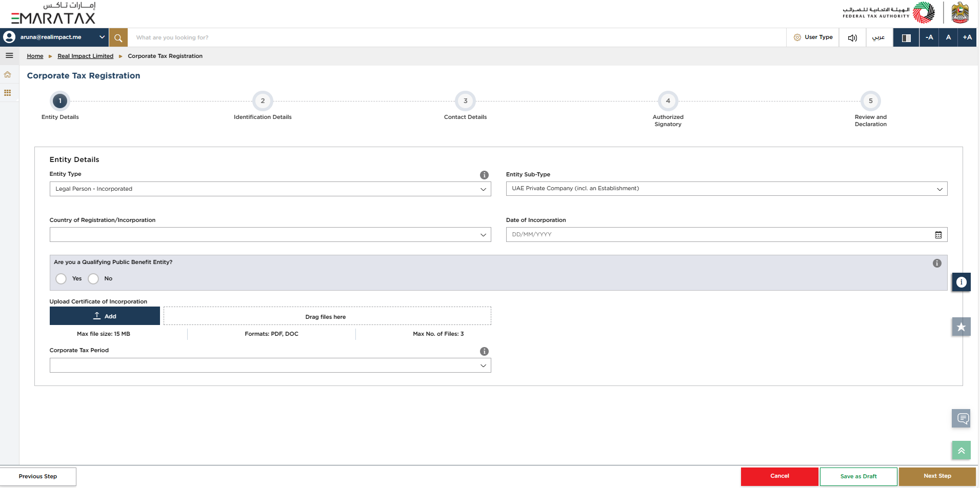The height and width of the screenshot is (488, 980).
Task: Increase font size with +A
Action: coord(967,37)
